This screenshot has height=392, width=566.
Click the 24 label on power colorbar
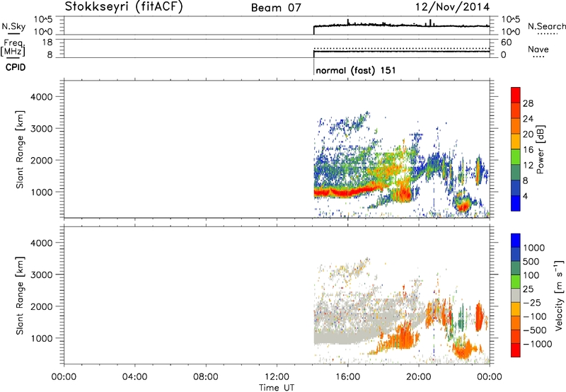(x=528, y=119)
